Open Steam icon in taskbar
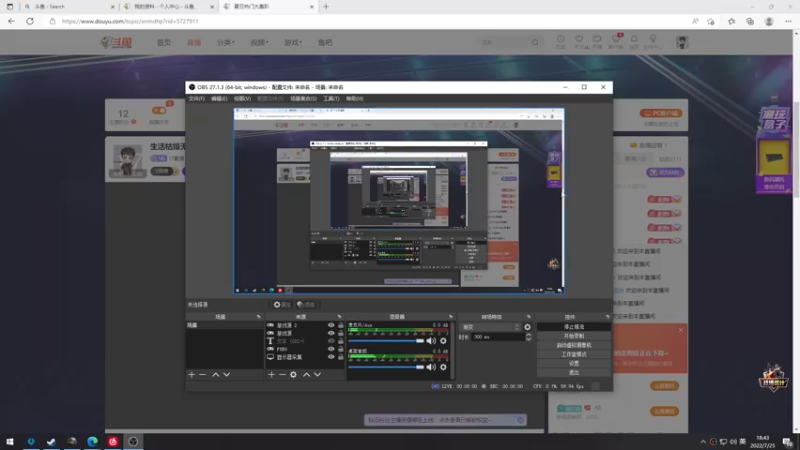 (x=51, y=442)
